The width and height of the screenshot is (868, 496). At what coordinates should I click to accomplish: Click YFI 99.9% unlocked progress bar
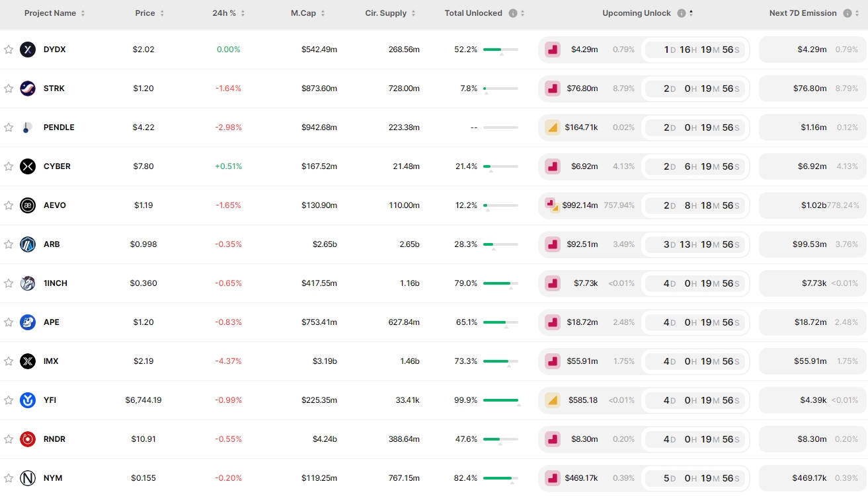coord(500,400)
